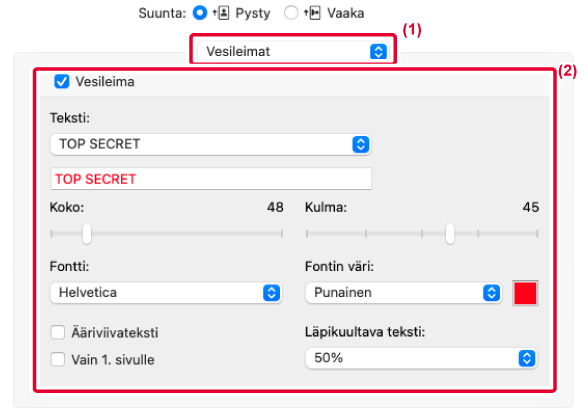Click the Helvetica font popup arrows
This screenshot has width=588, height=411.
272,292
